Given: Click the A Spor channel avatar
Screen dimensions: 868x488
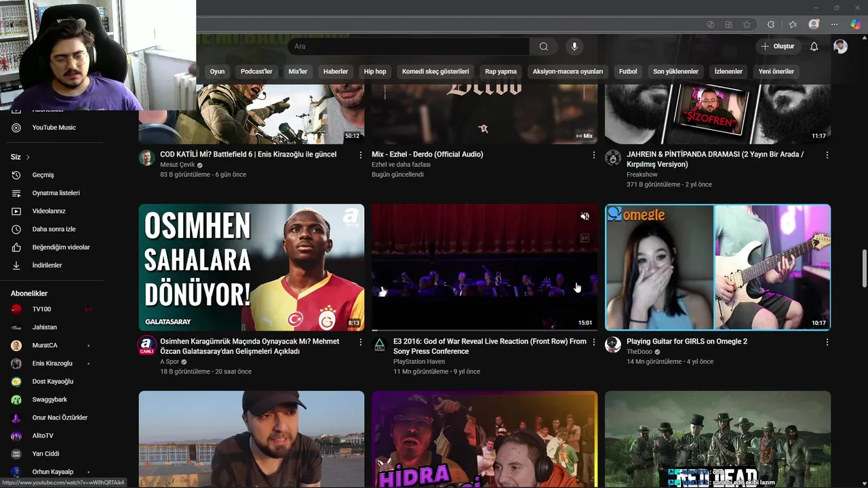Looking at the screenshot, I should tap(146, 345).
